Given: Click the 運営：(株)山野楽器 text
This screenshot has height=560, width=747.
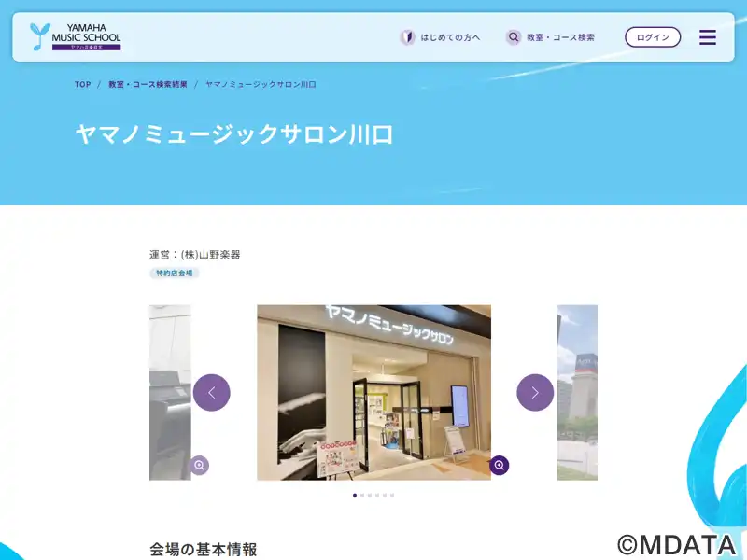Looking at the screenshot, I should pos(195,255).
